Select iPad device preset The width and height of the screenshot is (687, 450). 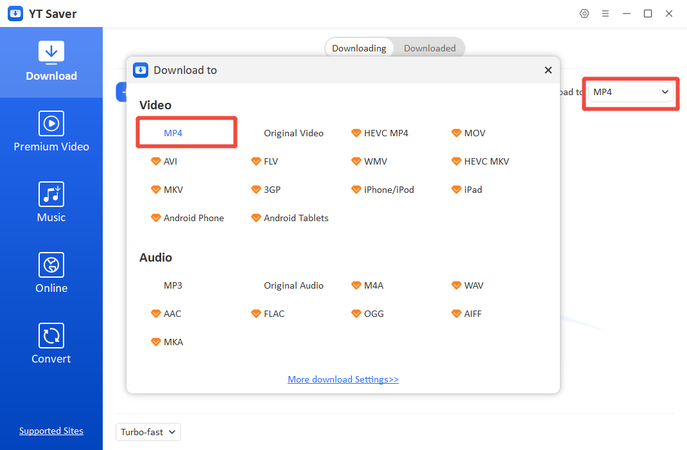tap(467, 190)
